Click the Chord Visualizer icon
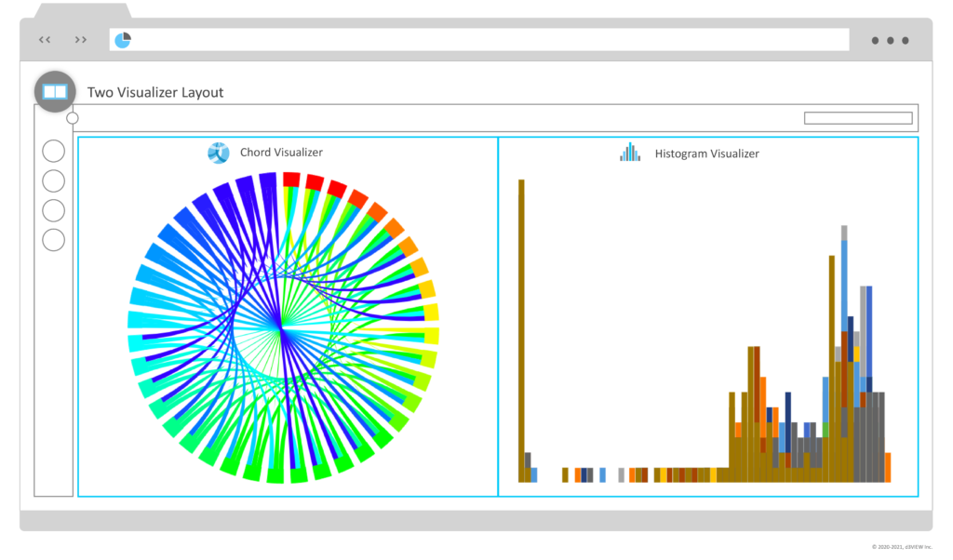This screenshot has width=953, height=560. pyautogui.click(x=218, y=153)
